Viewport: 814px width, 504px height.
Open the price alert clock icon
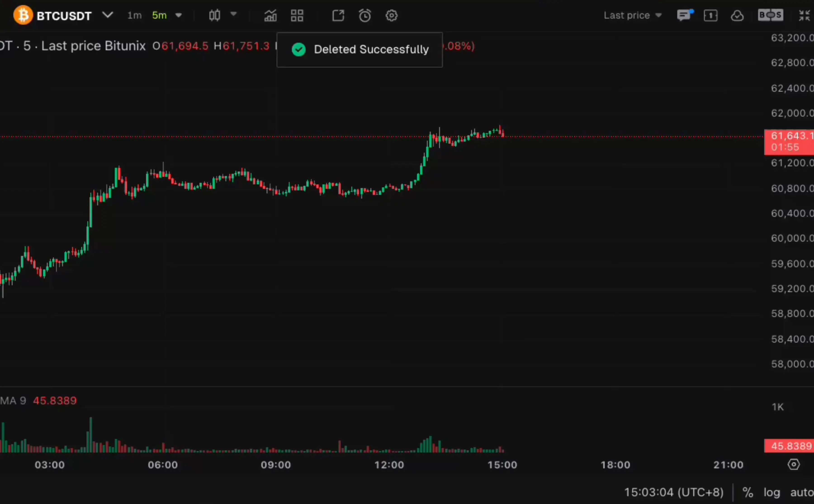coord(365,16)
